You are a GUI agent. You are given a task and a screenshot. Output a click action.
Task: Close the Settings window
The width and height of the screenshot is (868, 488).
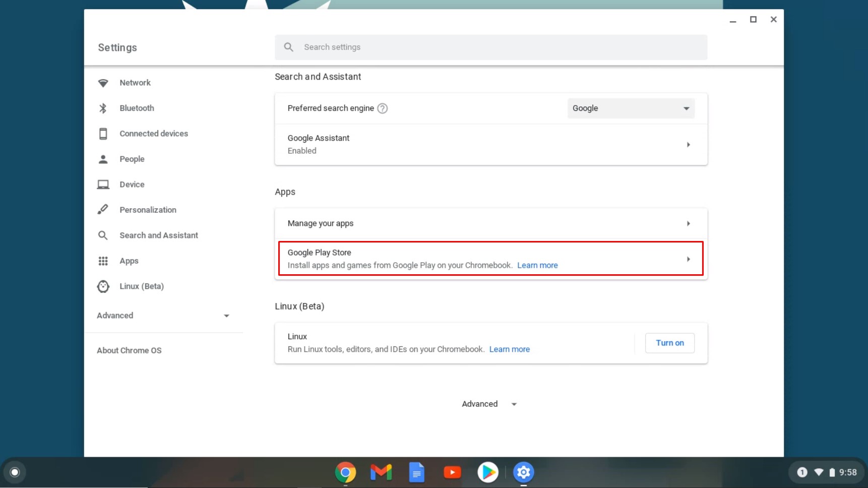773,20
